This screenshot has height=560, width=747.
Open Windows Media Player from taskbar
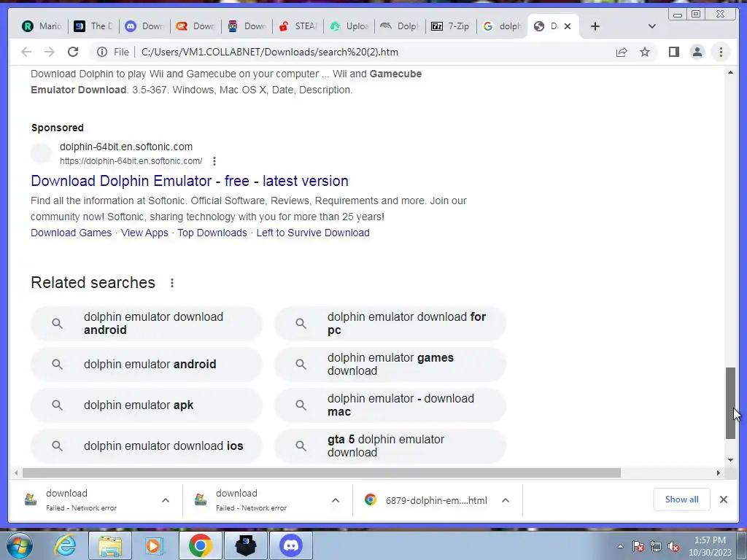tap(153, 545)
